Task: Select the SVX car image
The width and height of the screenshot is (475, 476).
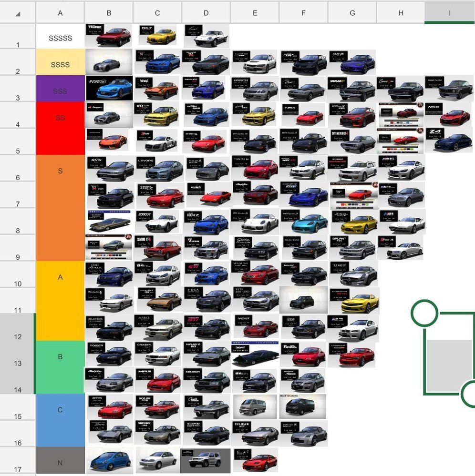Action: pyautogui.click(x=110, y=169)
